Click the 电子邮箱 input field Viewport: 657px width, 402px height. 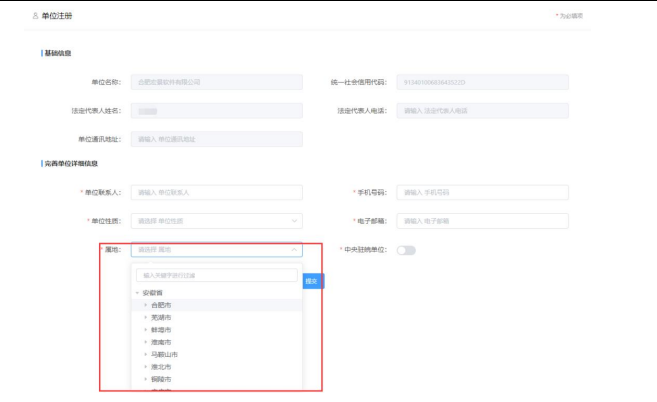pos(482,221)
